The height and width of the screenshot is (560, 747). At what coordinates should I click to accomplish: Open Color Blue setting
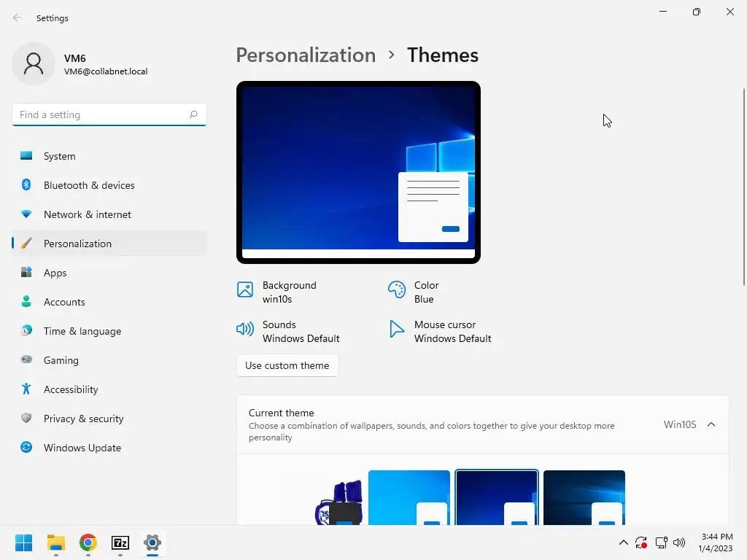(414, 292)
